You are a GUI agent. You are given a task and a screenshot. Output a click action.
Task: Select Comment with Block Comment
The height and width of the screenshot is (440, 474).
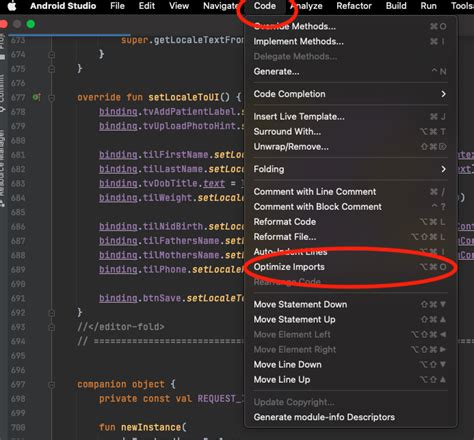(351, 207)
